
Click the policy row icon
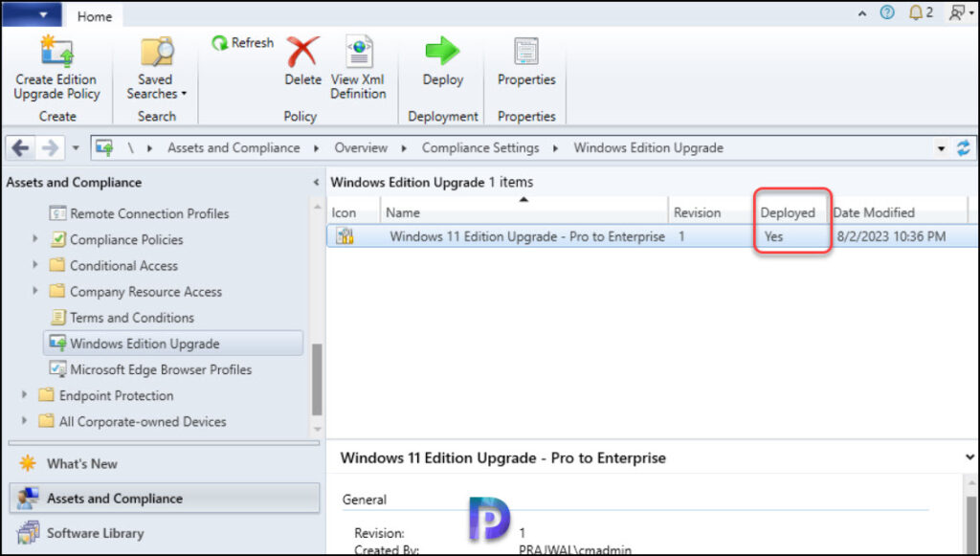click(x=345, y=236)
